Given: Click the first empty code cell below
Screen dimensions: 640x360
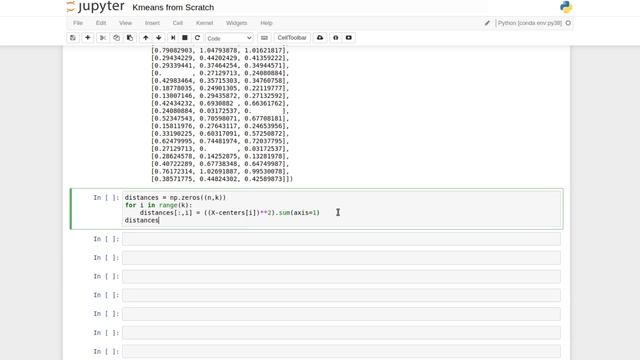Looking at the screenshot, I should pyautogui.click(x=342, y=239).
